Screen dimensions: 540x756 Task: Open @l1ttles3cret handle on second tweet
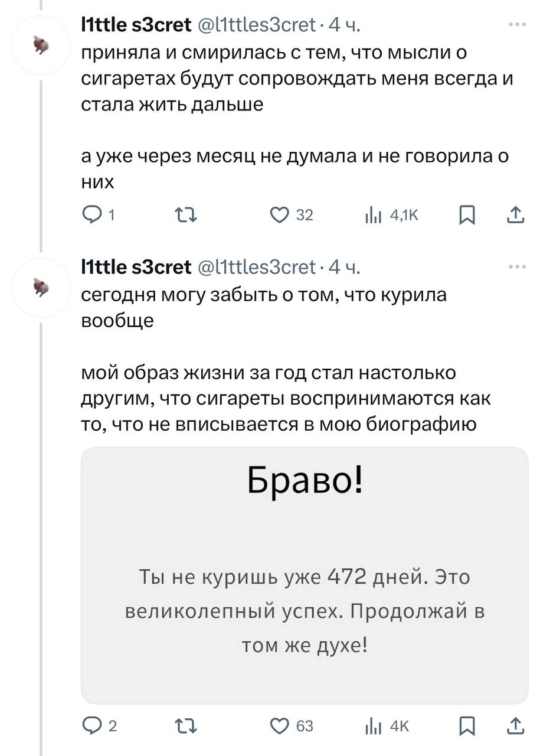point(260,268)
